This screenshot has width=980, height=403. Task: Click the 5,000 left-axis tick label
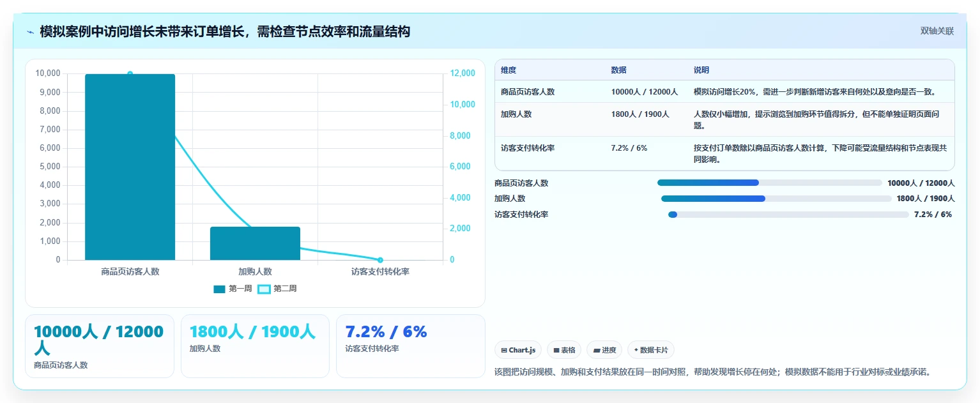tap(49, 167)
